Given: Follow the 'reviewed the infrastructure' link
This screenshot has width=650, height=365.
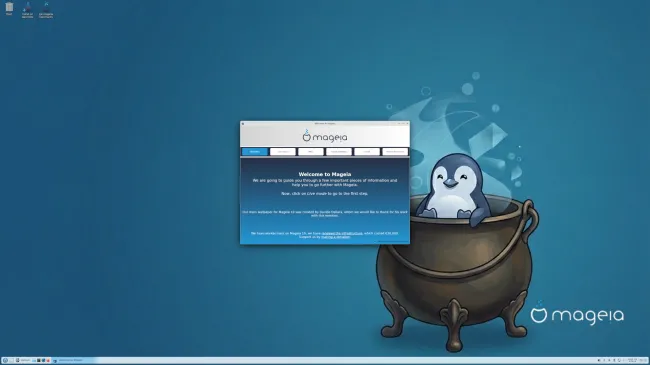Looking at the screenshot, I should click(342, 234).
